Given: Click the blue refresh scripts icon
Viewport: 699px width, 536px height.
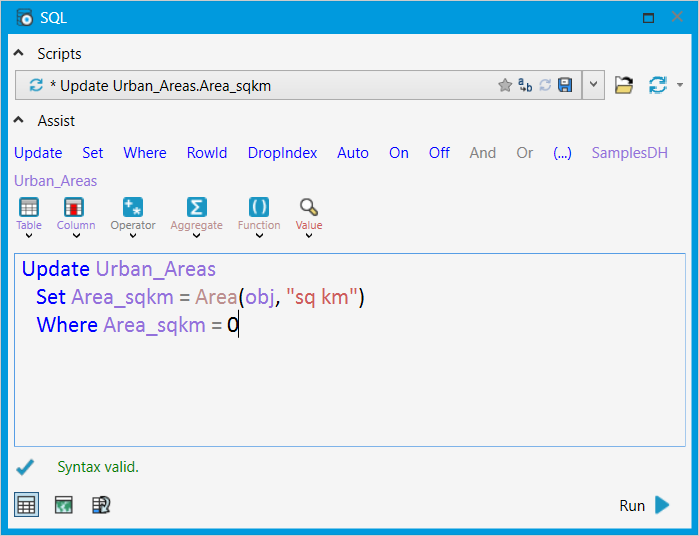Looking at the screenshot, I should [x=658, y=85].
